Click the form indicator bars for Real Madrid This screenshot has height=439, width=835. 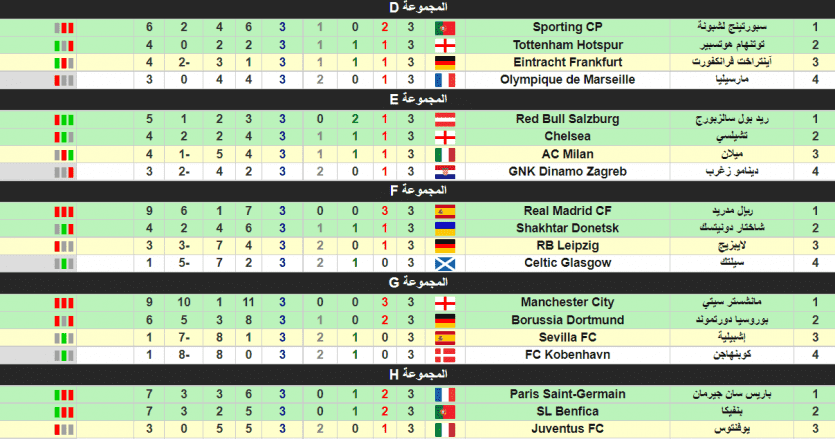[63, 211]
